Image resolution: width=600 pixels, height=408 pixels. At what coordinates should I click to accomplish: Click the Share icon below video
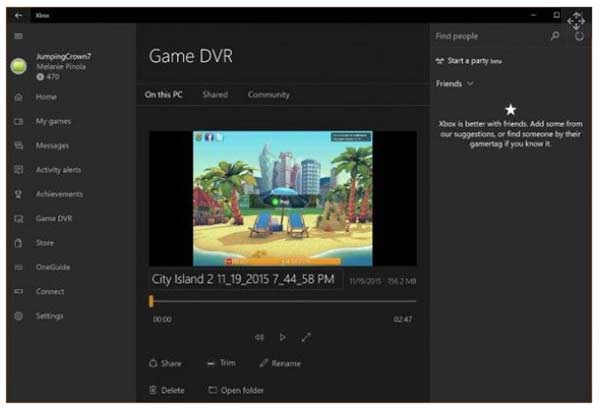coord(153,363)
